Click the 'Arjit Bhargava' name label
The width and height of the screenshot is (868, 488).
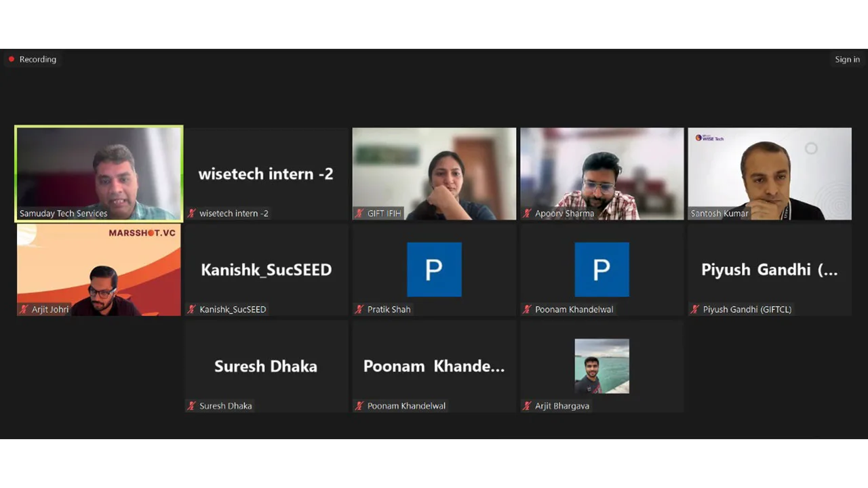pyautogui.click(x=562, y=406)
